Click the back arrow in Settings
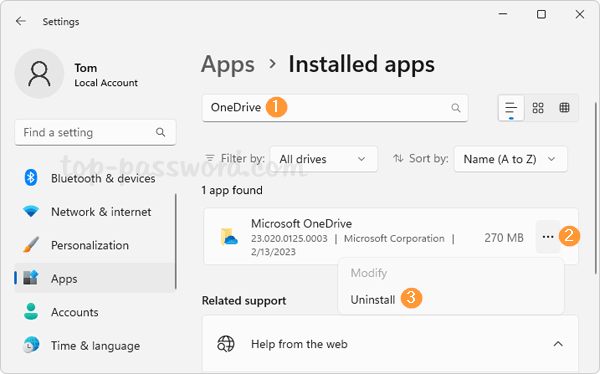 21,21
